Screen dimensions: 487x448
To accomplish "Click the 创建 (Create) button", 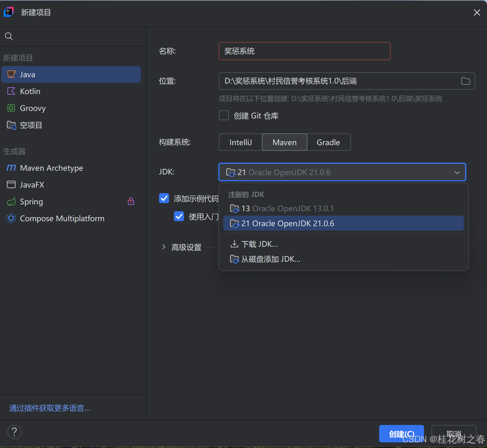I will [x=401, y=433].
